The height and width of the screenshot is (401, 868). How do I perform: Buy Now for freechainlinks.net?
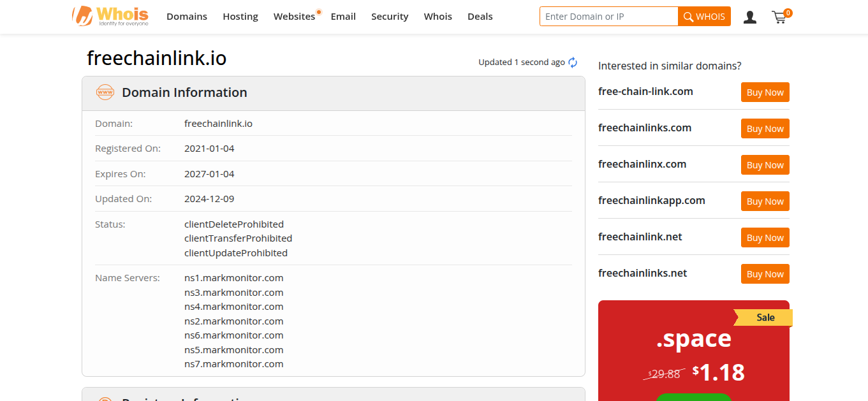coord(765,274)
